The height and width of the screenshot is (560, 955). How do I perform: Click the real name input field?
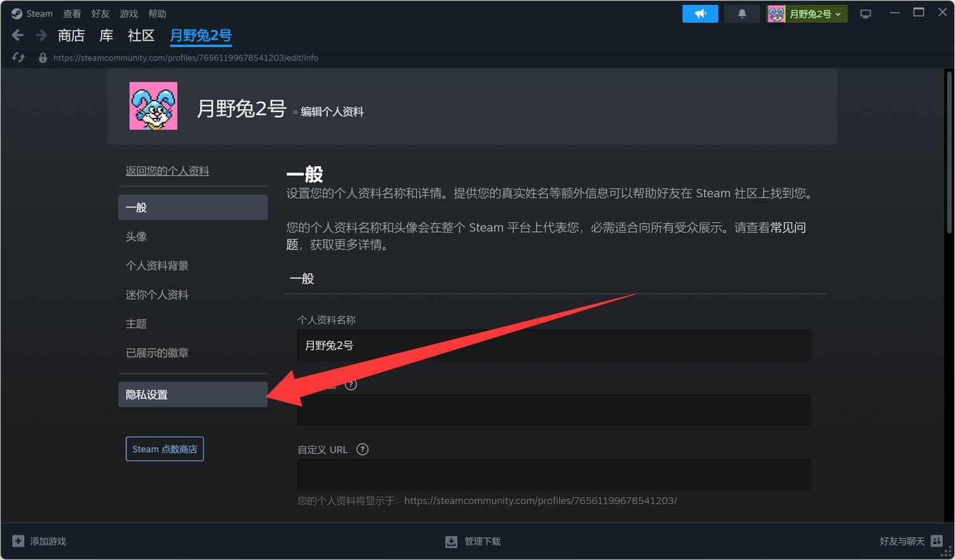[554, 410]
